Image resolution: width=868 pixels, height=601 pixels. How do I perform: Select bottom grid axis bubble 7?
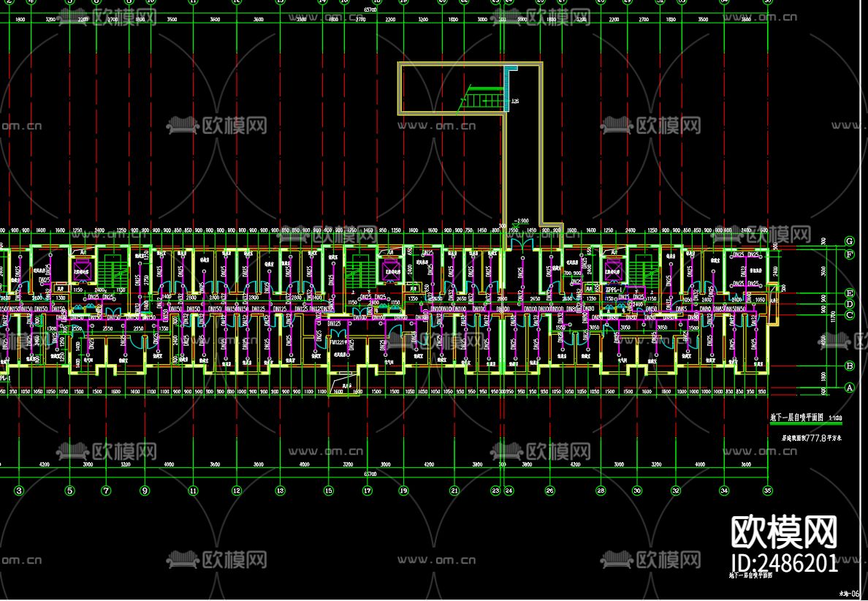(106, 491)
